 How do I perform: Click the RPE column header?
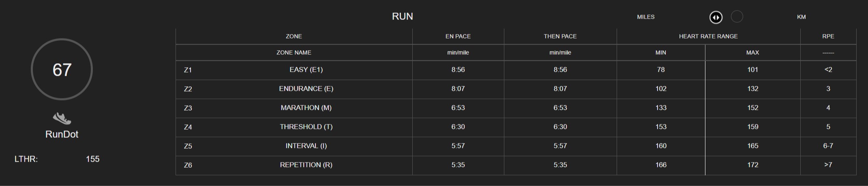[828, 36]
